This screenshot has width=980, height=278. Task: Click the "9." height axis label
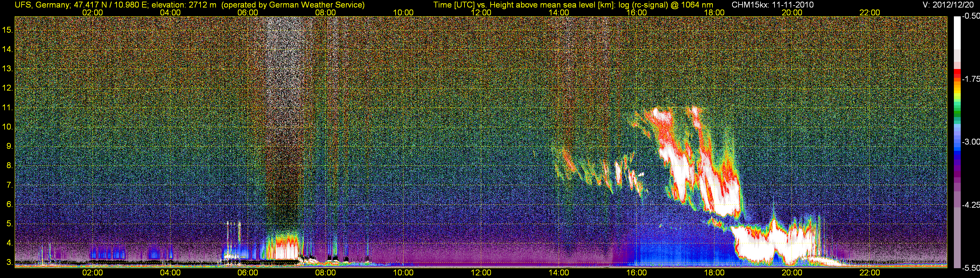tap(10, 146)
